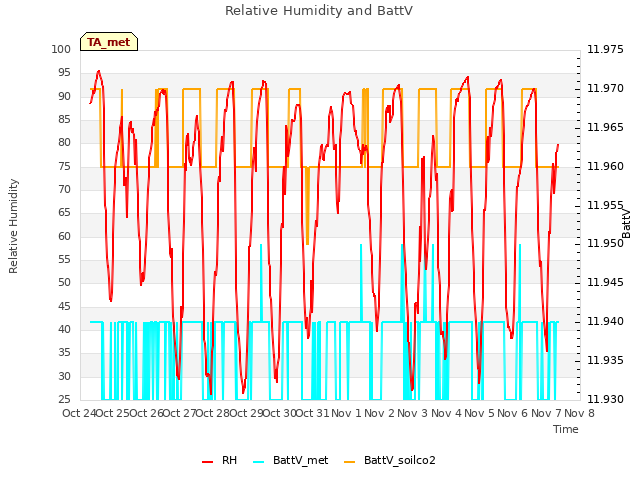The image size is (640, 480).
Task: Click the 11.930 tick on BattV axis
Action: [x=605, y=399]
